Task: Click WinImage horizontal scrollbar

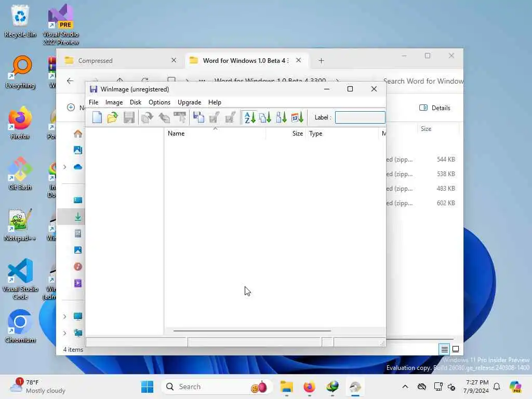Action: point(252,330)
